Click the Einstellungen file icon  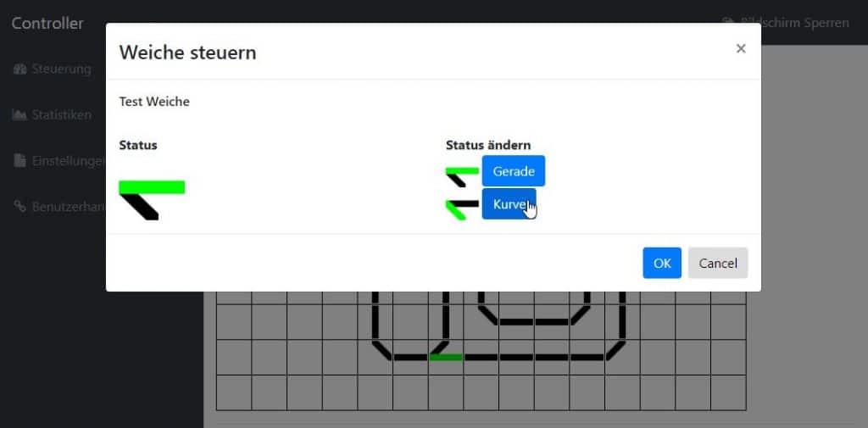click(19, 161)
